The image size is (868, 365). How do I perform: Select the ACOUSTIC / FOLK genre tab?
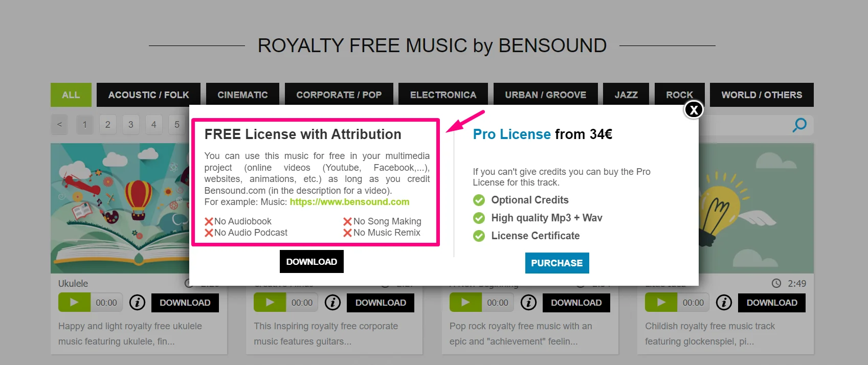[x=148, y=95]
